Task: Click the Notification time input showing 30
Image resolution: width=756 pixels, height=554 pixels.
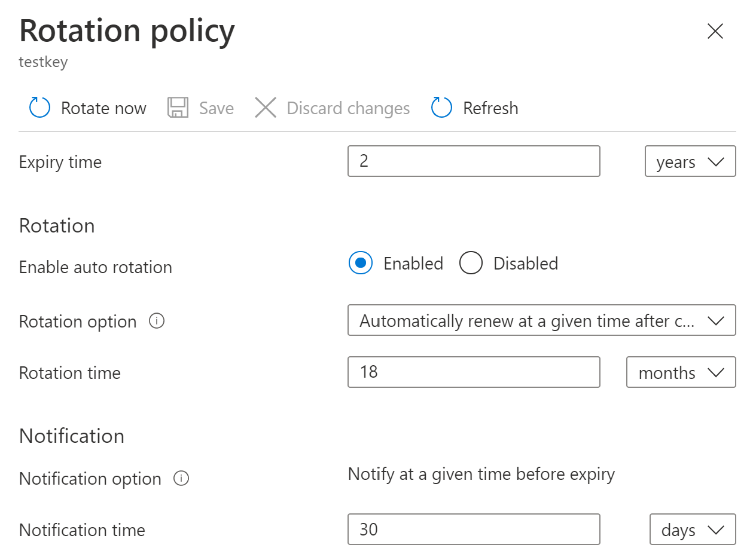Action: (x=473, y=529)
